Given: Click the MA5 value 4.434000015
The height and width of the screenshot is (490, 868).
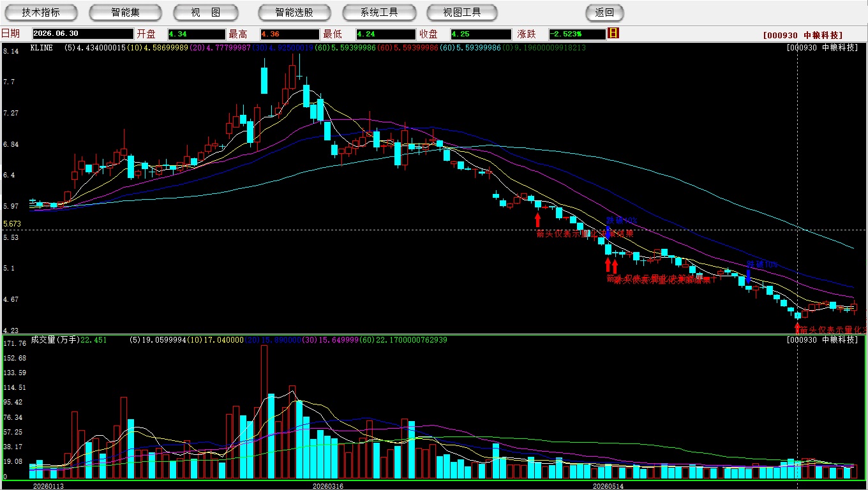Looking at the screenshot, I should 100,48.
